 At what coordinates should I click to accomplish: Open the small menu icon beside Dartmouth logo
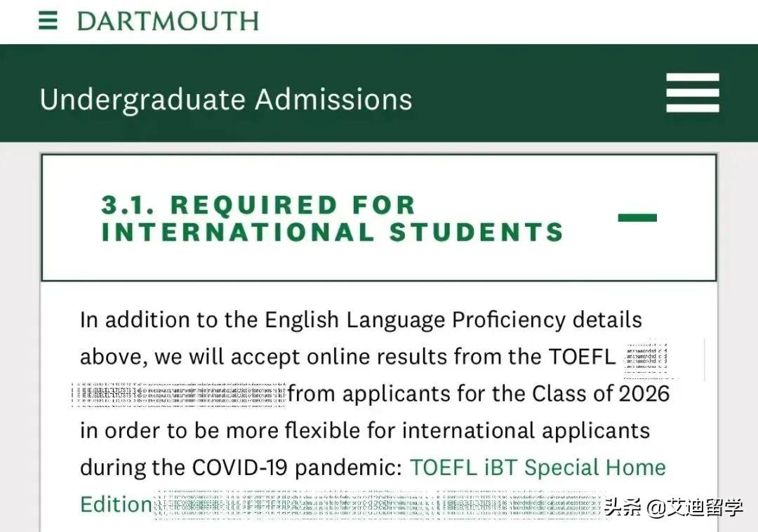coord(48,21)
